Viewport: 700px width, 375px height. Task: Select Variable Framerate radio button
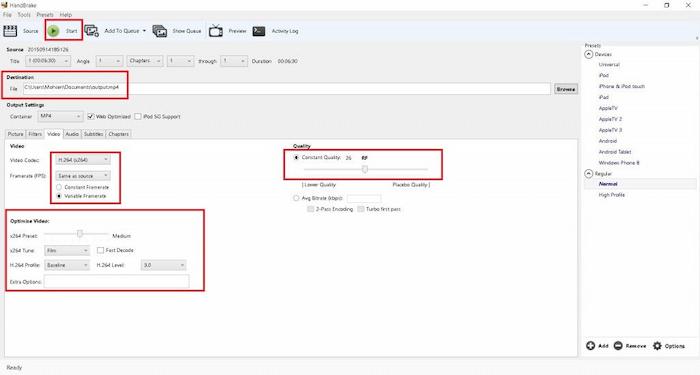point(59,196)
